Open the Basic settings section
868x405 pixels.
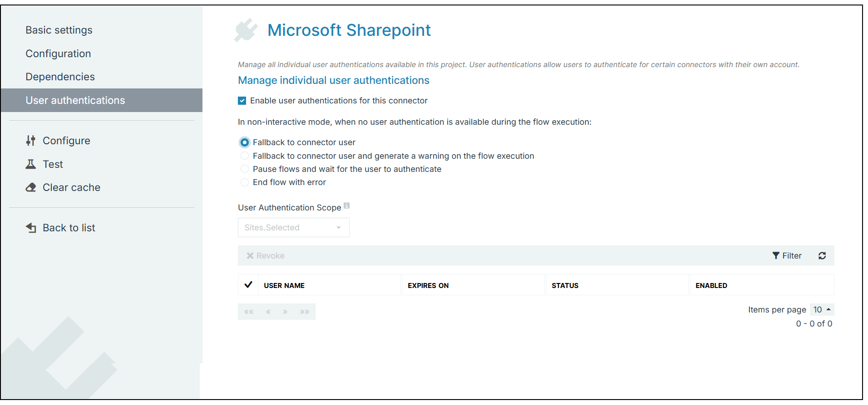pyautogui.click(x=59, y=30)
